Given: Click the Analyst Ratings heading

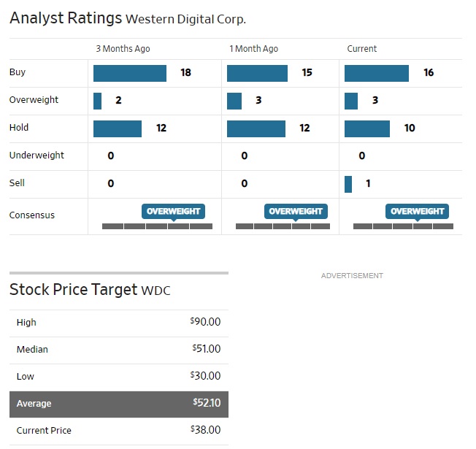Looking at the screenshot, I should 65,18.
